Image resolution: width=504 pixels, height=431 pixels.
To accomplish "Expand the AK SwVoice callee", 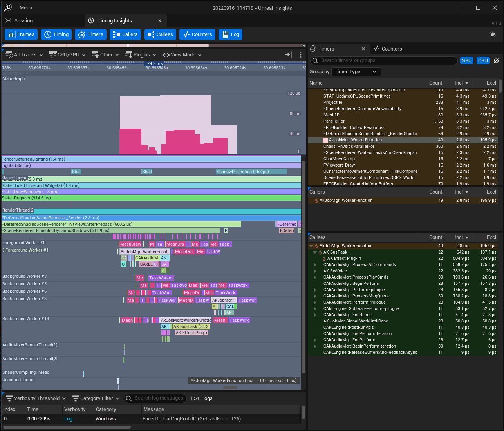I will [315, 271].
